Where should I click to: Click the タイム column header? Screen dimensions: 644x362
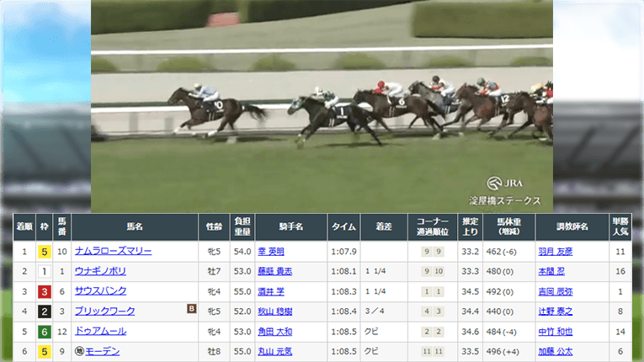click(343, 226)
